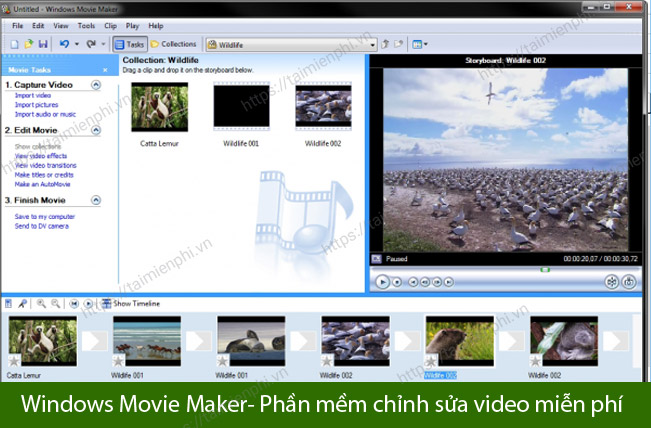The width and height of the screenshot is (651, 428).
Task: Click the New Project toolbar icon
Action: [14, 44]
